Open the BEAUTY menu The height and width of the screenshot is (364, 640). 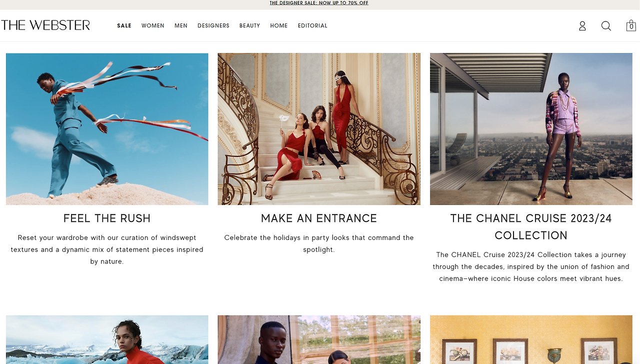point(249,25)
